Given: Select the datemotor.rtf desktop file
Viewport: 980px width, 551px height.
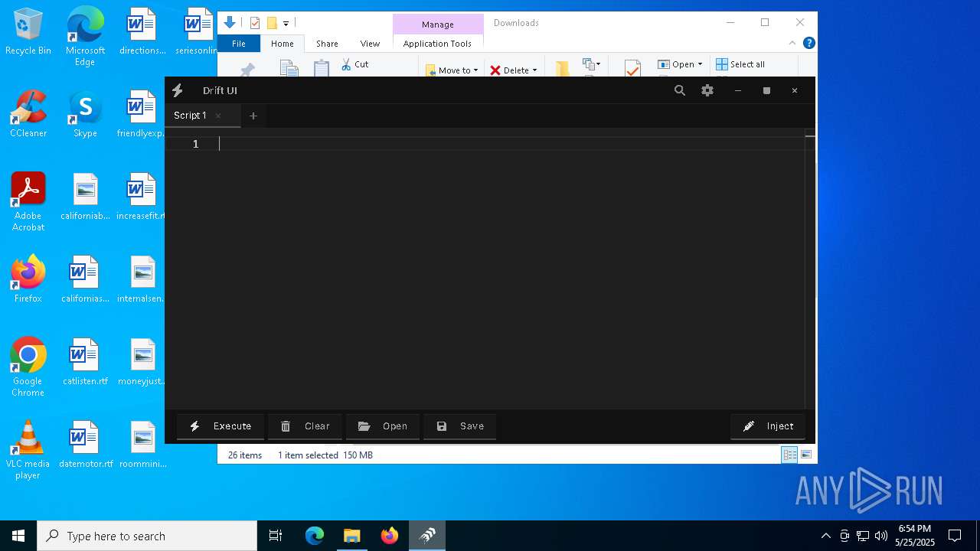Looking at the screenshot, I should [85, 445].
